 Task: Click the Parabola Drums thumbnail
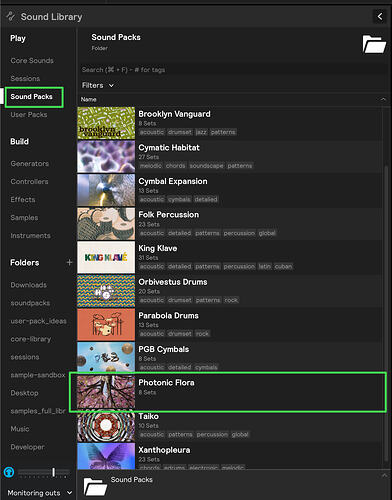pos(106,324)
